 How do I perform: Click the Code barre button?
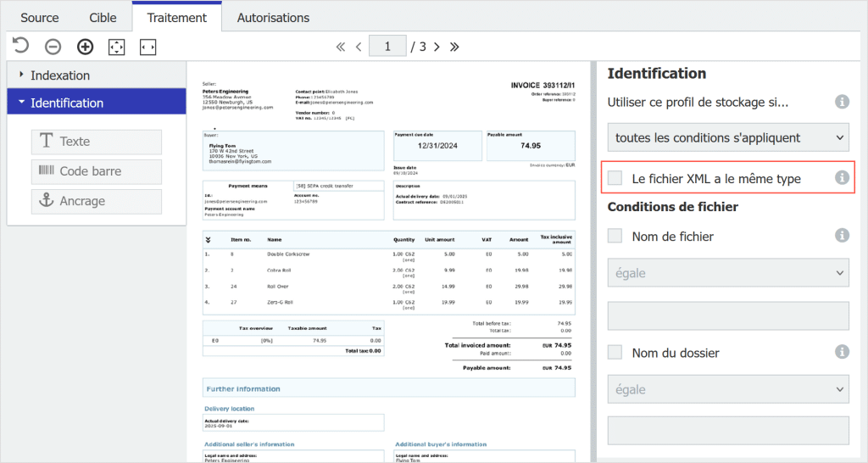click(97, 171)
